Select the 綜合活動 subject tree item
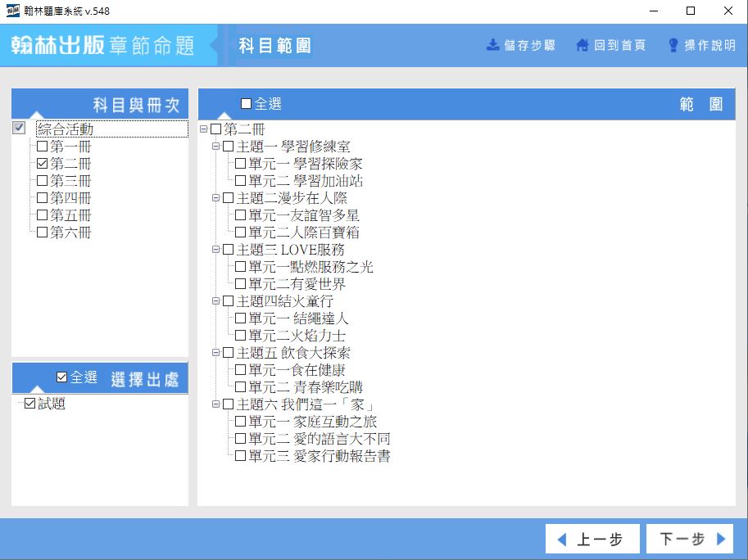This screenshot has height=560, width=748. pyautogui.click(x=66, y=129)
